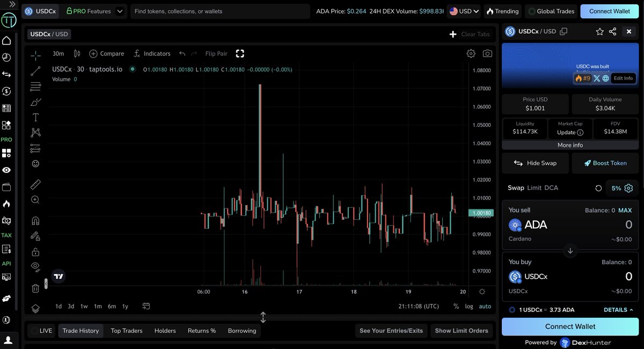
Task: Open the Trending fire icon in the top bar
Action: click(x=502, y=11)
